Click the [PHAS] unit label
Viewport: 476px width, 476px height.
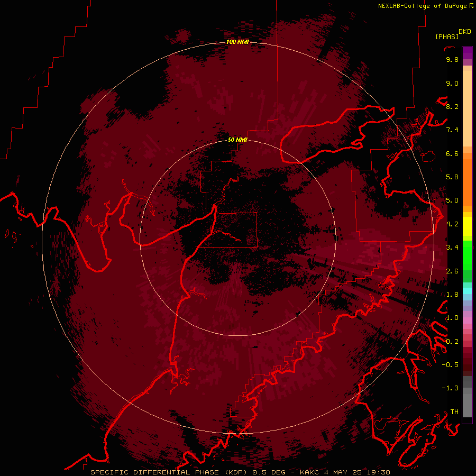pos(447,36)
